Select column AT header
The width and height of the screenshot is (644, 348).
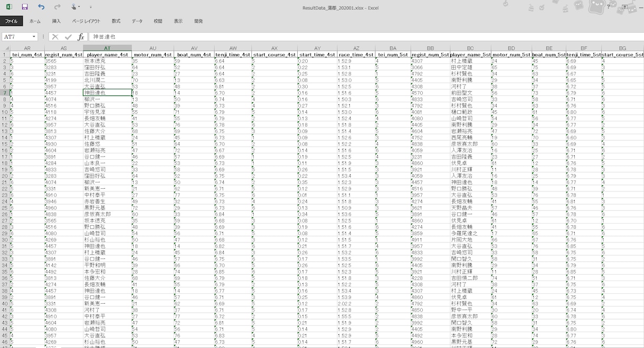point(107,48)
